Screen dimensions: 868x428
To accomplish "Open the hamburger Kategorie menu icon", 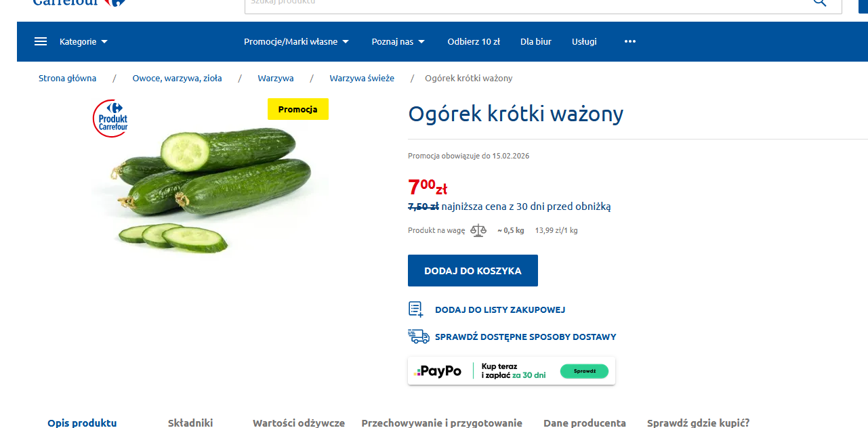I will click(x=41, y=41).
